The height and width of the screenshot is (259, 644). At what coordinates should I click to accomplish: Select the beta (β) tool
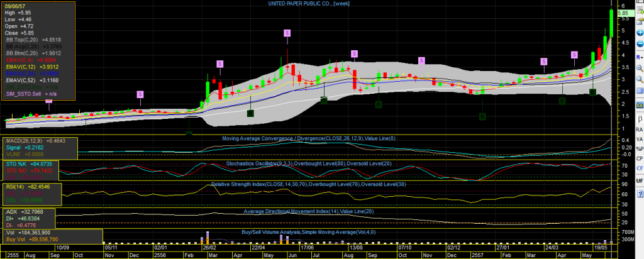(x=640, y=119)
